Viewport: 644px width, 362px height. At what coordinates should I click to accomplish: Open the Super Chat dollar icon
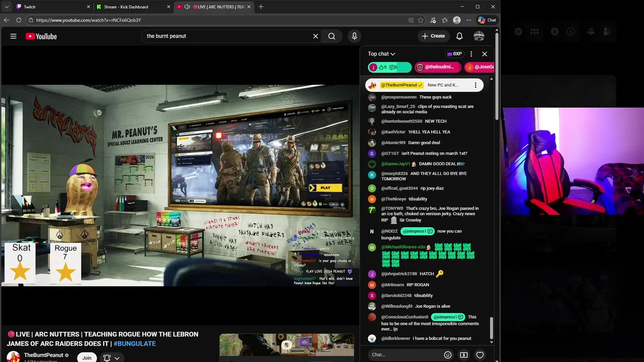[464, 355]
